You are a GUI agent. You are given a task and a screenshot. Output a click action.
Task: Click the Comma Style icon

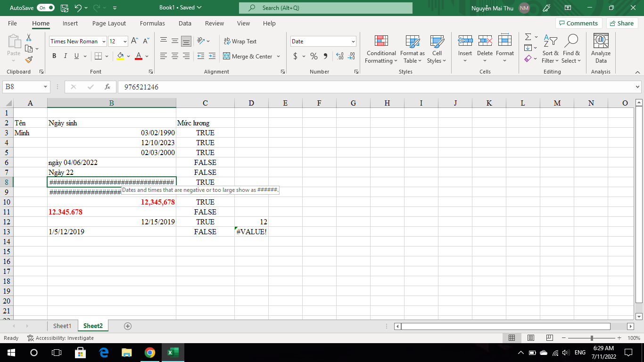325,56
